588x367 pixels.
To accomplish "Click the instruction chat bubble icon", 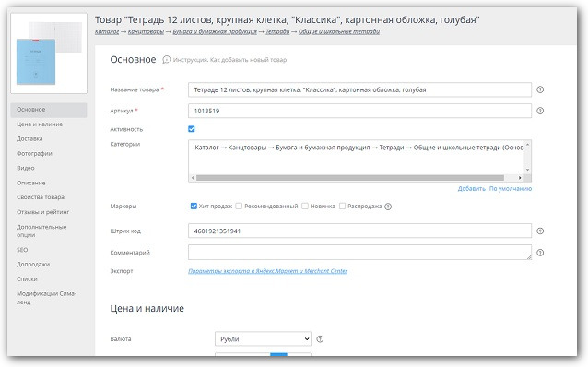I will coord(167,59).
